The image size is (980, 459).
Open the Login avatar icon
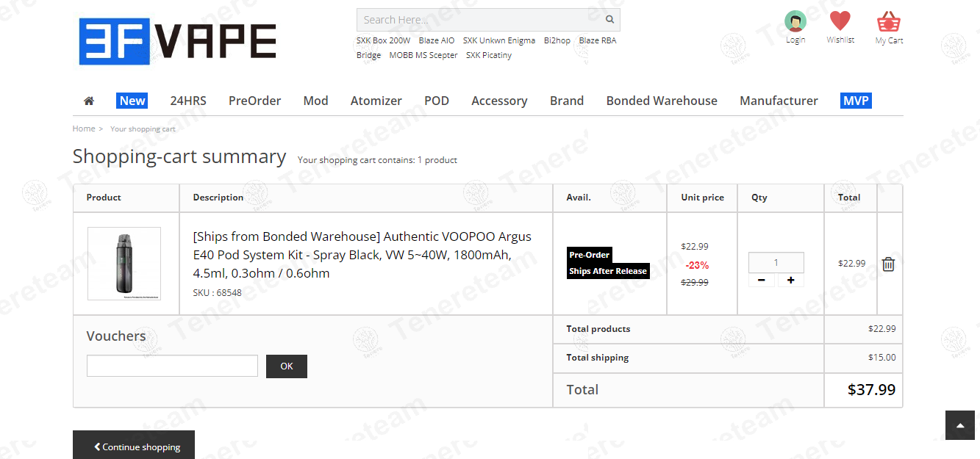795,21
